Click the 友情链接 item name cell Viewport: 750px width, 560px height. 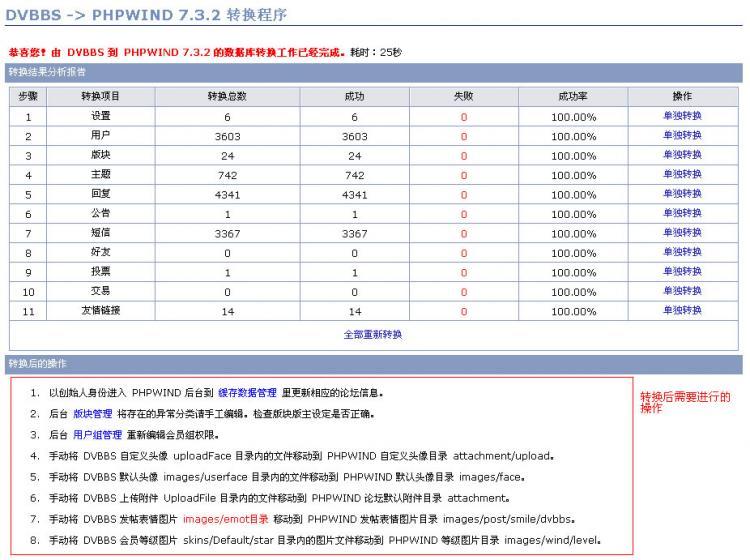tap(100, 310)
